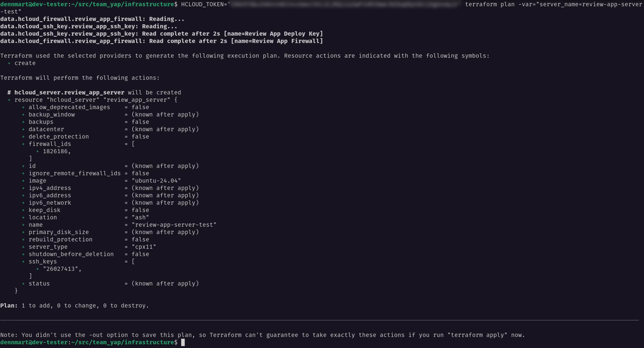This screenshot has height=348, width=644.
Task: Click firewall ID value 1826186
Action: (x=55, y=152)
